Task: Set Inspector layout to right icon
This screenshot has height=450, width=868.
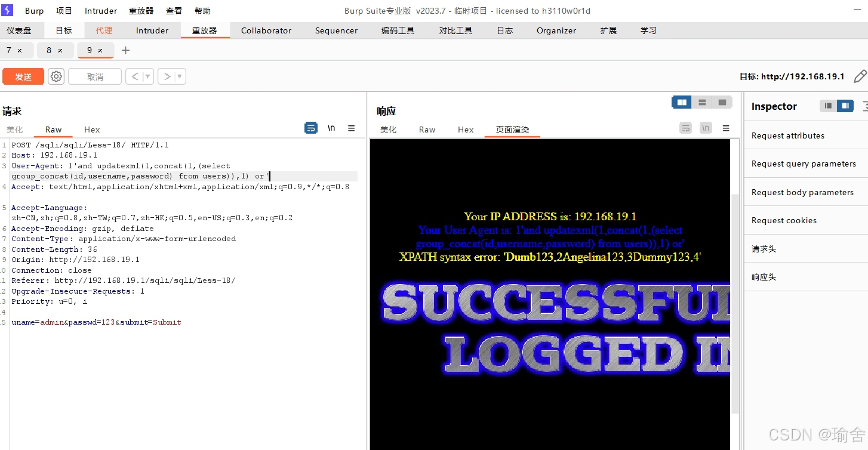Action: (845, 106)
